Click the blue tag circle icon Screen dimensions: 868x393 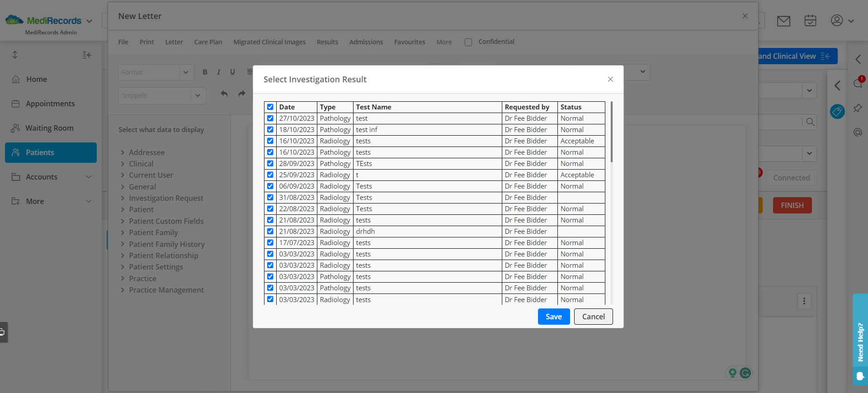[x=837, y=111]
